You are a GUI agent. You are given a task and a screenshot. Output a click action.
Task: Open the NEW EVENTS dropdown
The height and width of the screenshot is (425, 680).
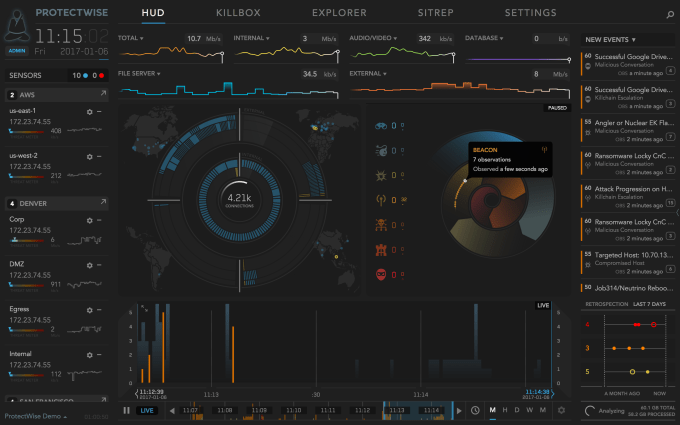click(x=610, y=39)
